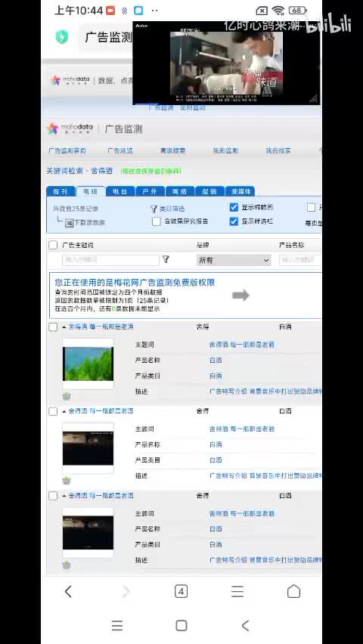Viewport: 363px width, 644px height.
Task: Click the 下载原数据 download icon
Action: (x=69, y=223)
